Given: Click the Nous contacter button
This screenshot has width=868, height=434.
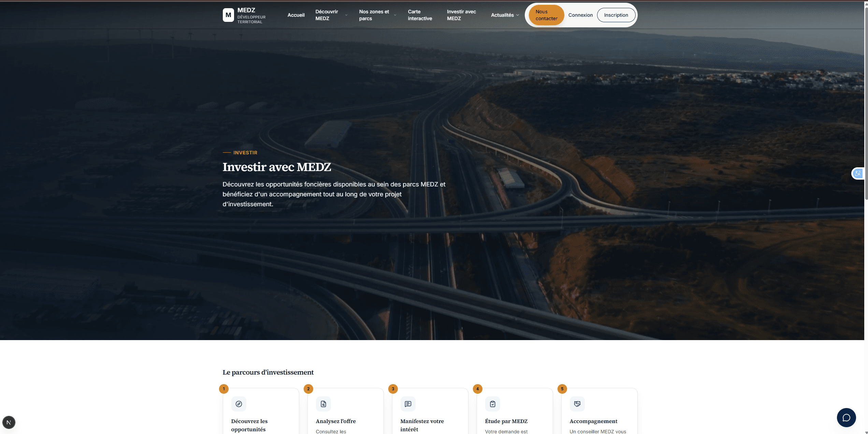Looking at the screenshot, I should pyautogui.click(x=546, y=15).
